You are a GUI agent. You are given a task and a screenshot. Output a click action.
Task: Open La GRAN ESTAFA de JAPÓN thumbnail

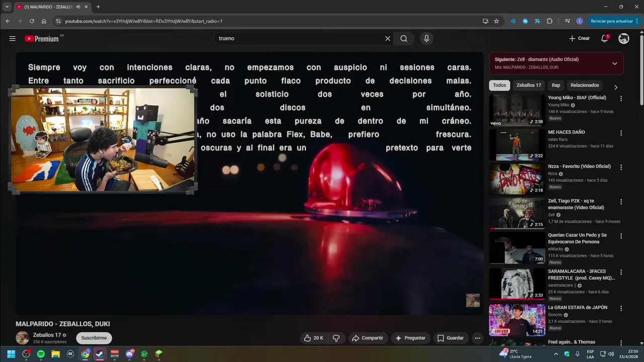point(517,320)
